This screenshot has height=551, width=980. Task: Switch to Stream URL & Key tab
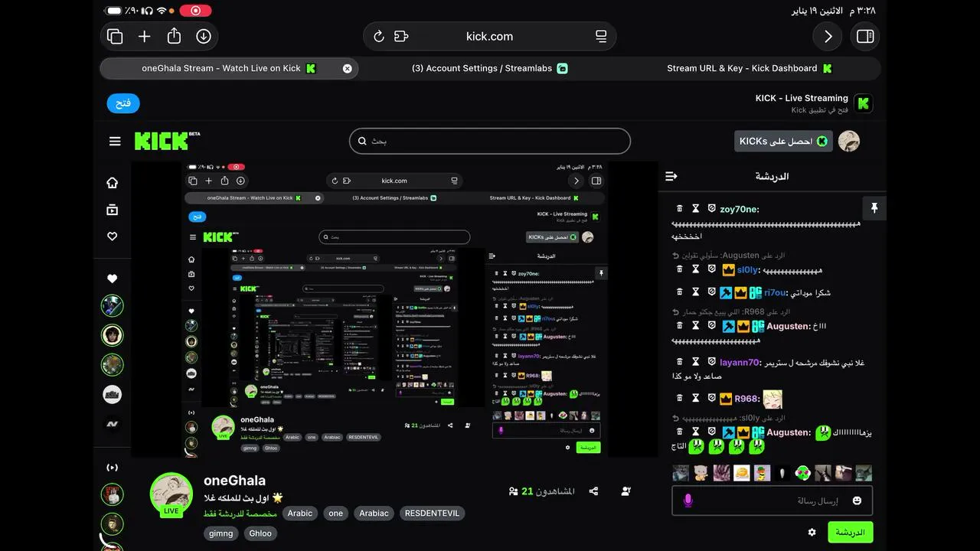tap(750, 68)
